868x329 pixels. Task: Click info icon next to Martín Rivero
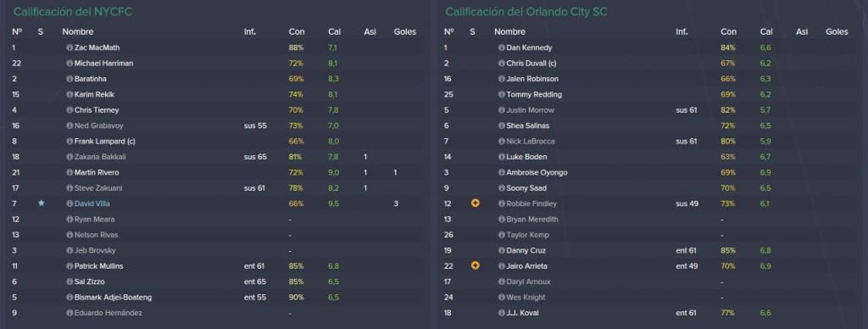click(70, 173)
